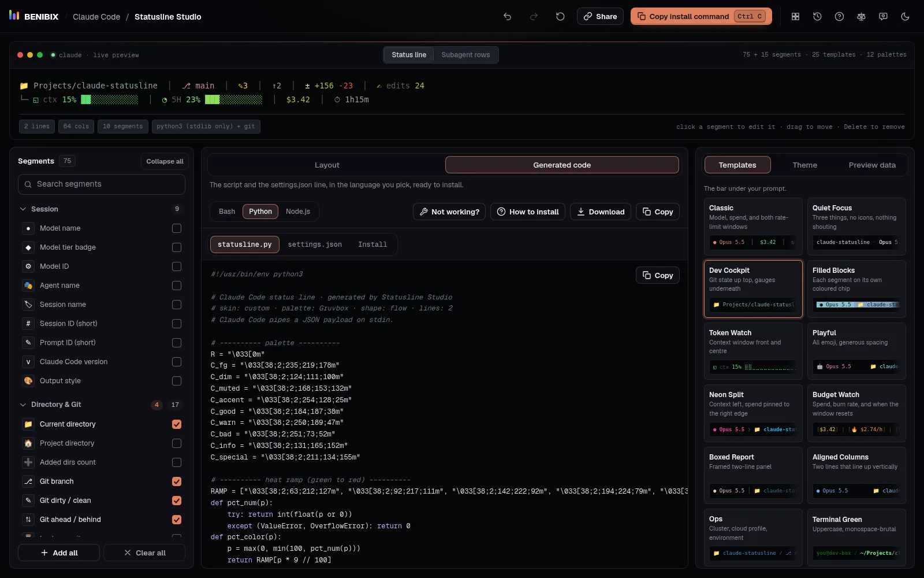Click the Download button
The image size is (924, 578).
[601, 212]
